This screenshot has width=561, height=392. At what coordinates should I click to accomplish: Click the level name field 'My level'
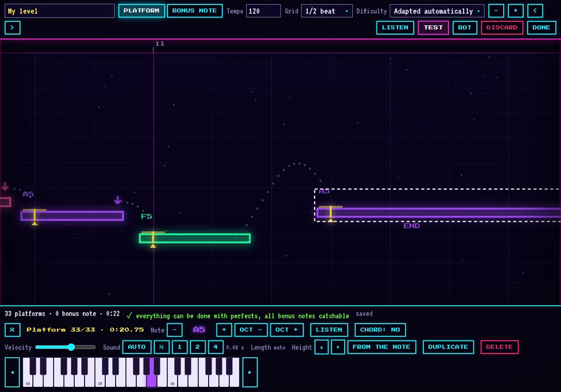click(x=60, y=11)
